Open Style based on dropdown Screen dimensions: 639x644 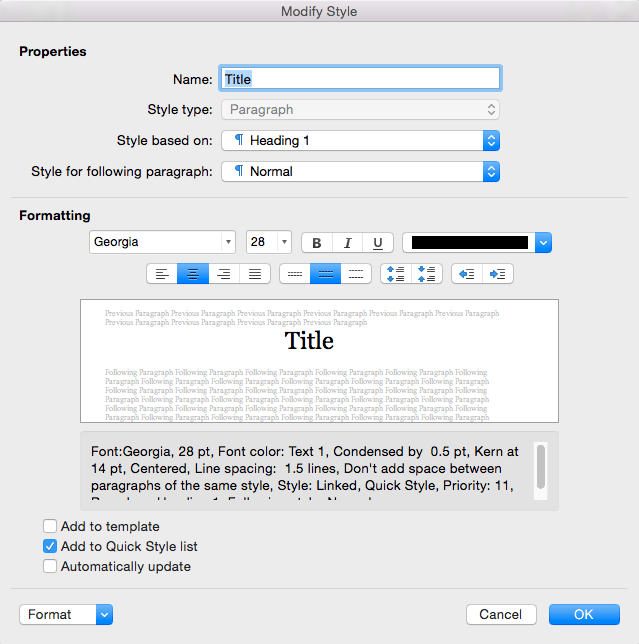click(360, 140)
